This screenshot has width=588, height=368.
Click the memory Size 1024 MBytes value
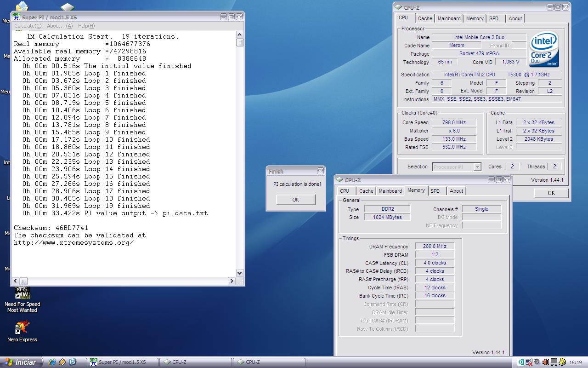click(x=387, y=217)
